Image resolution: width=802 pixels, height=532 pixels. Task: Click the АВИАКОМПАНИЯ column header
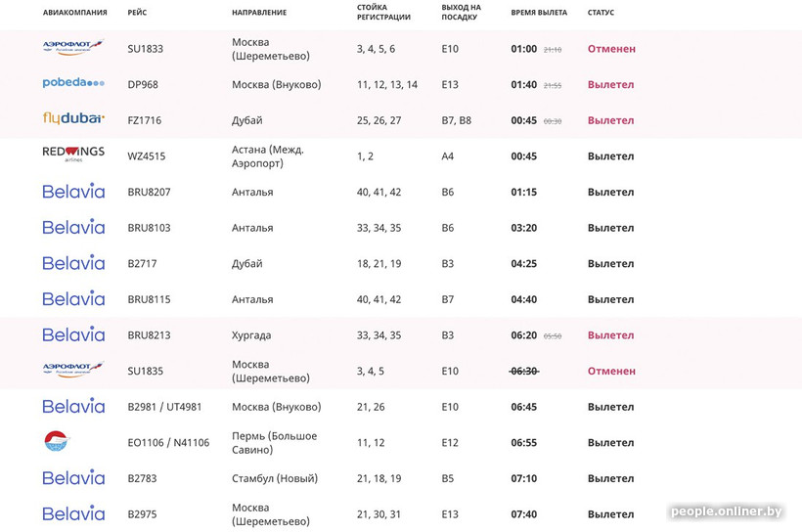pyautogui.click(x=75, y=13)
